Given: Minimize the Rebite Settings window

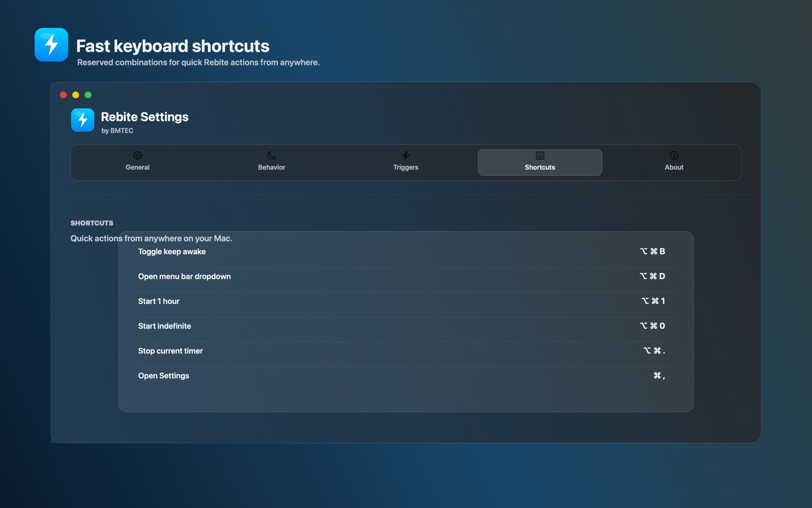Looking at the screenshot, I should [x=76, y=95].
